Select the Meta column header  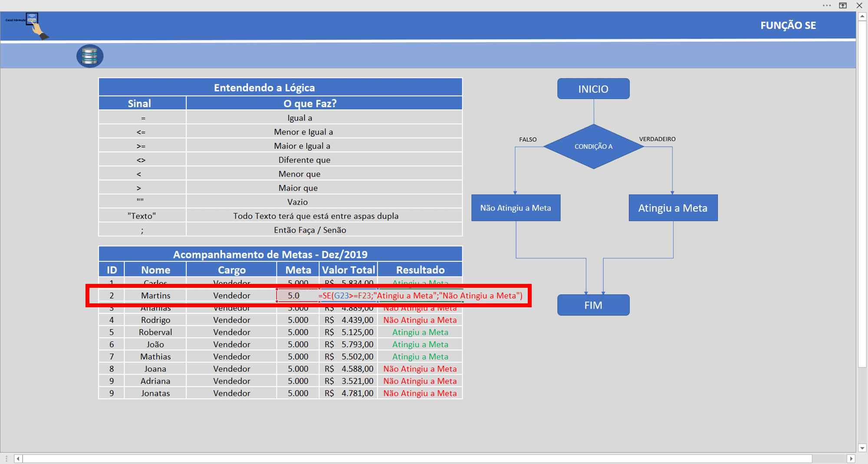(298, 270)
